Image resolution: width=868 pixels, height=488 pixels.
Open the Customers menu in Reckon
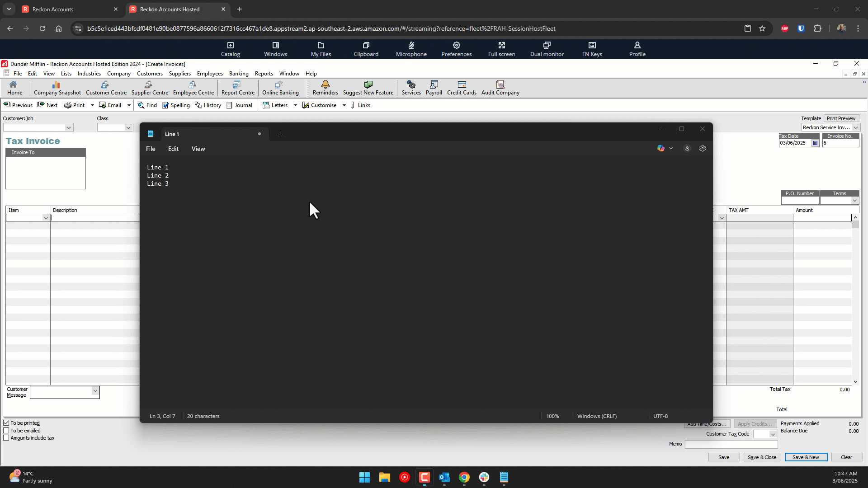150,74
